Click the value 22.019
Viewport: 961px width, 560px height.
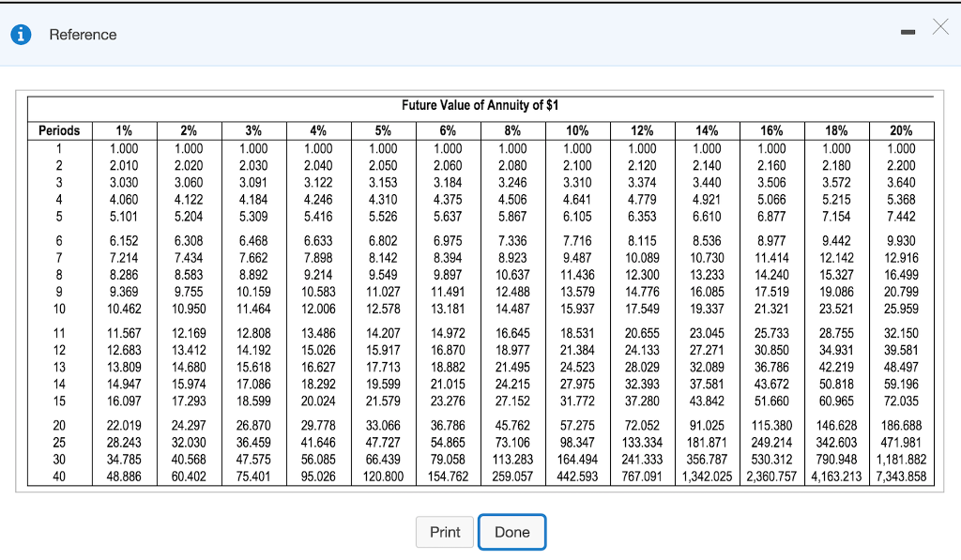[124, 425]
